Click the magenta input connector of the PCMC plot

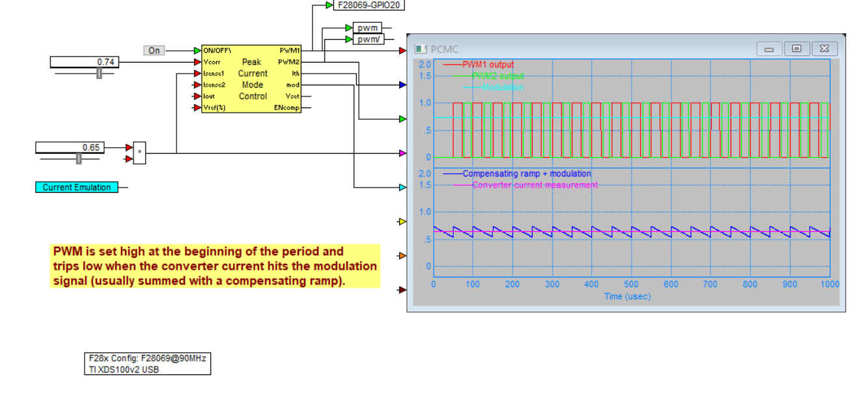(x=402, y=153)
